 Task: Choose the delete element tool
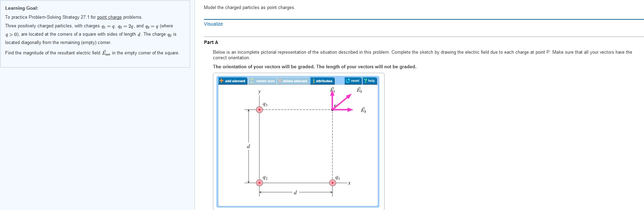point(292,80)
